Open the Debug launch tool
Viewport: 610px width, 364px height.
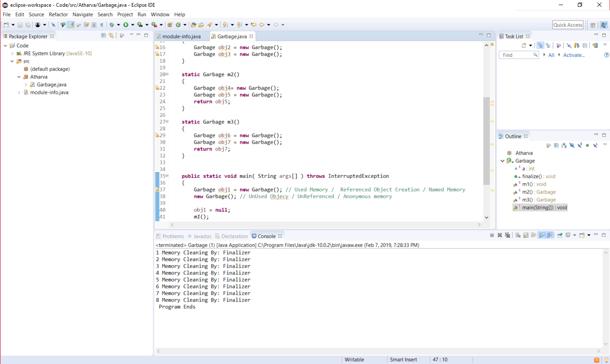click(x=112, y=25)
